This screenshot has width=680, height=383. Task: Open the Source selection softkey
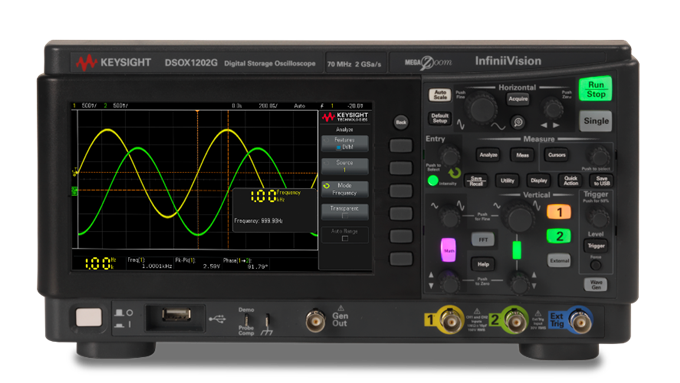click(345, 166)
